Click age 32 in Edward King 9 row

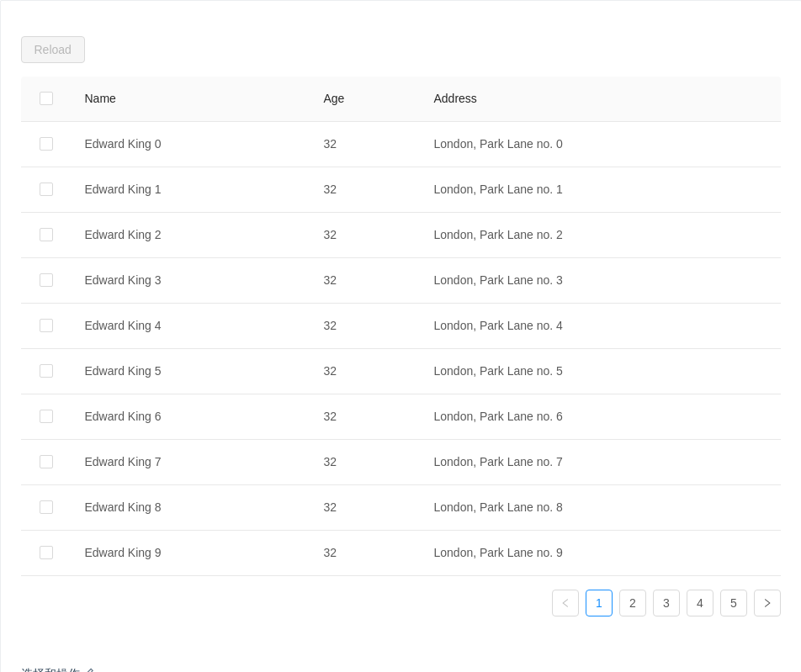coord(330,553)
